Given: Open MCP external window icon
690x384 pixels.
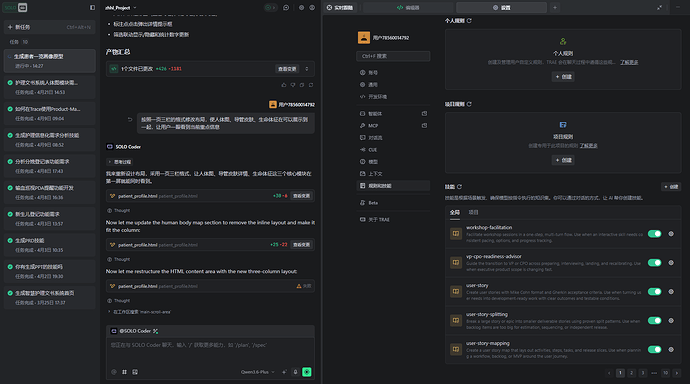Looking at the screenshot, I should click(x=424, y=125).
